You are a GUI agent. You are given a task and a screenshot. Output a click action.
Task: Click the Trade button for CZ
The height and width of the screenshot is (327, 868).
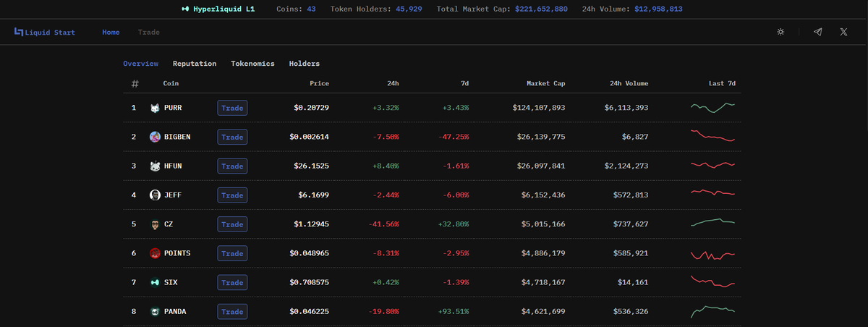coord(232,224)
